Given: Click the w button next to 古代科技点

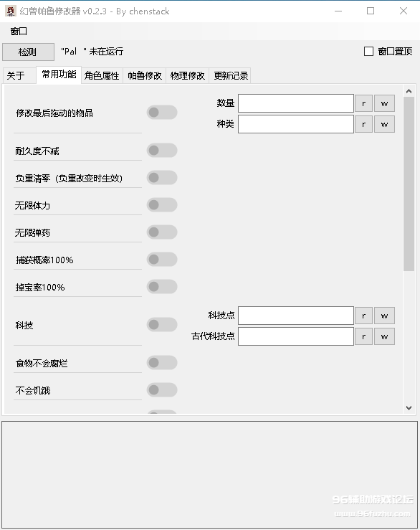Looking at the screenshot, I should pyautogui.click(x=384, y=336).
